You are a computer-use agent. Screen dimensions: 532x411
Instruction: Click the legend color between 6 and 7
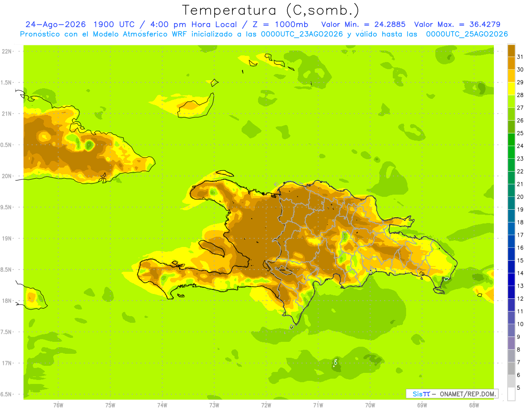(511, 368)
